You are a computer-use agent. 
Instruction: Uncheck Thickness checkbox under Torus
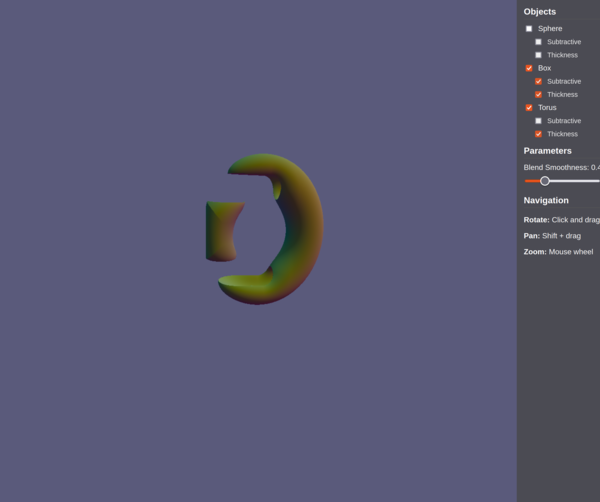(x=538, y=134)
